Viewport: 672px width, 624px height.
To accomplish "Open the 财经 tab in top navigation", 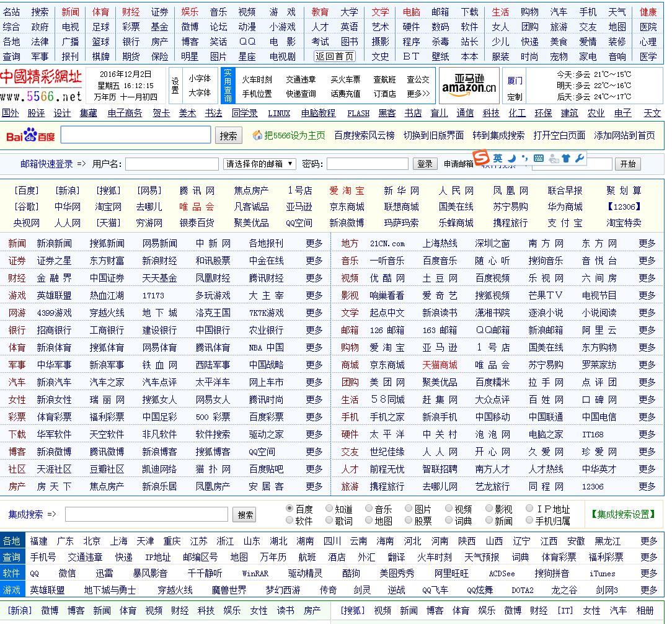I will coord(131,12).
